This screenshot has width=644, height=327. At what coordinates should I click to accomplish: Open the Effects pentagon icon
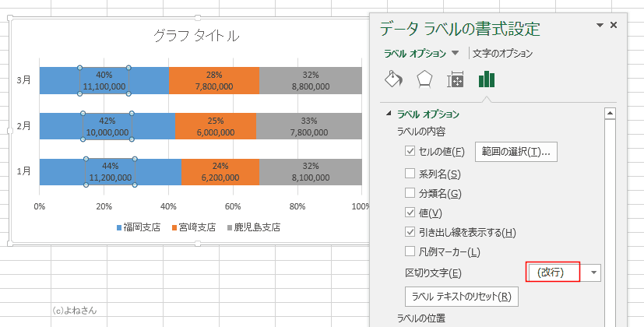424,79
